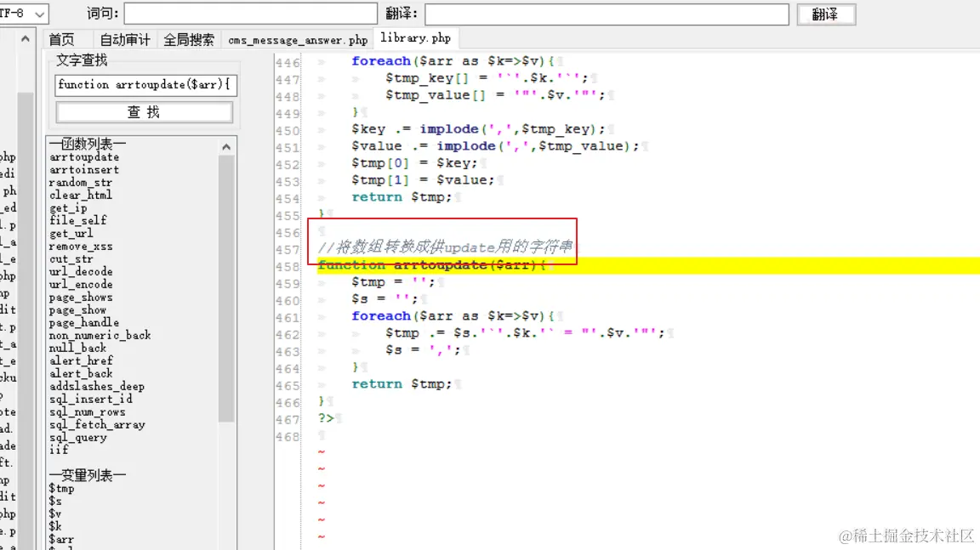Image resolution: width=980 pixels, height=550 pixels.
Task: Select $v in variable list
Action: coord(55,513)
